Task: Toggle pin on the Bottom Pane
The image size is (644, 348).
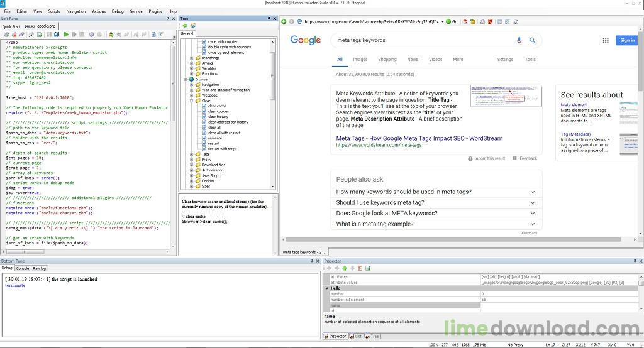Action: coord(311,261)
